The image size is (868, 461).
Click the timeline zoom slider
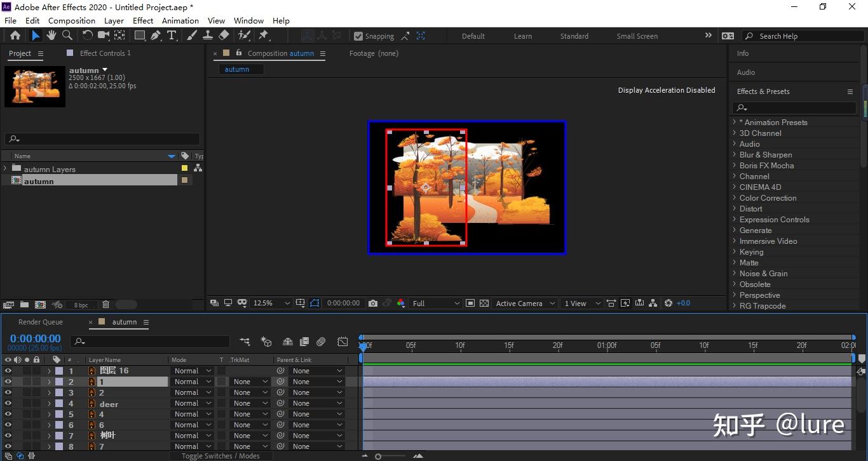[x=378, y=456]
